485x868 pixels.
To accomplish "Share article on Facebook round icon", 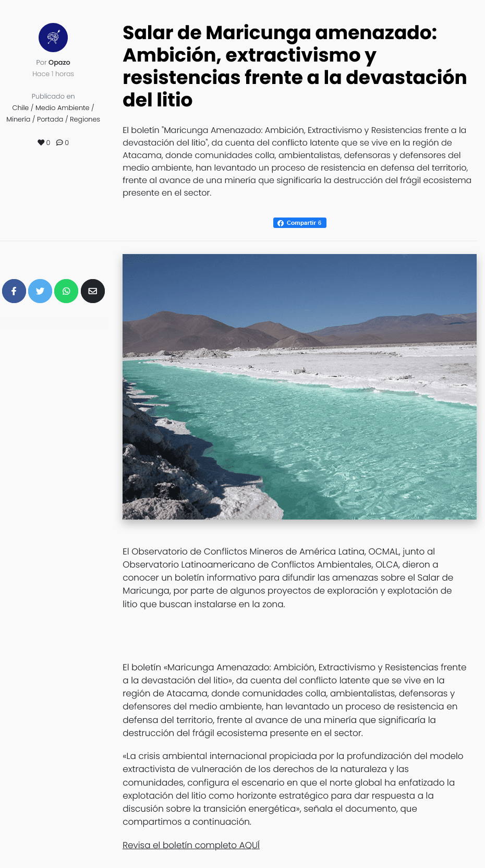I will [14, 291].
